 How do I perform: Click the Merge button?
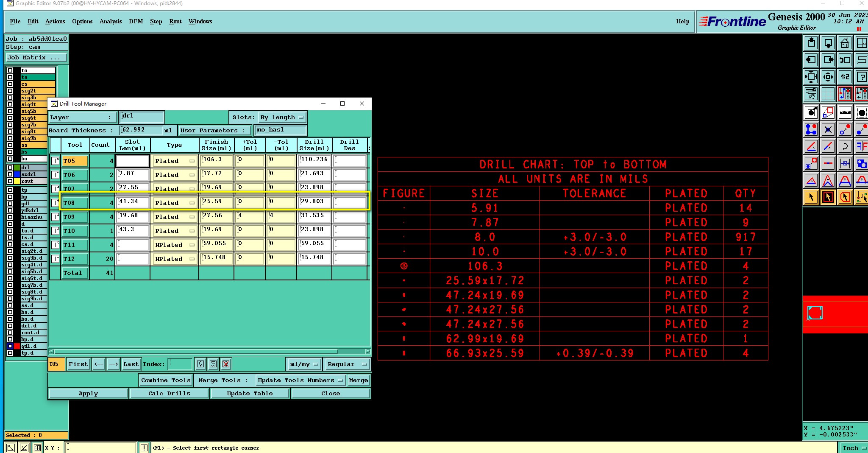[x=359, y=380]
